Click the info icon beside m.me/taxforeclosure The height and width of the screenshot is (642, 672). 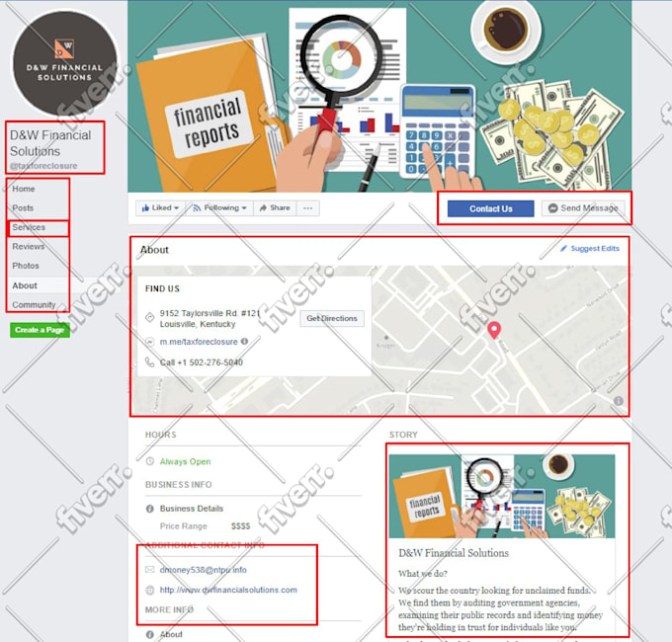click(244, 342)
